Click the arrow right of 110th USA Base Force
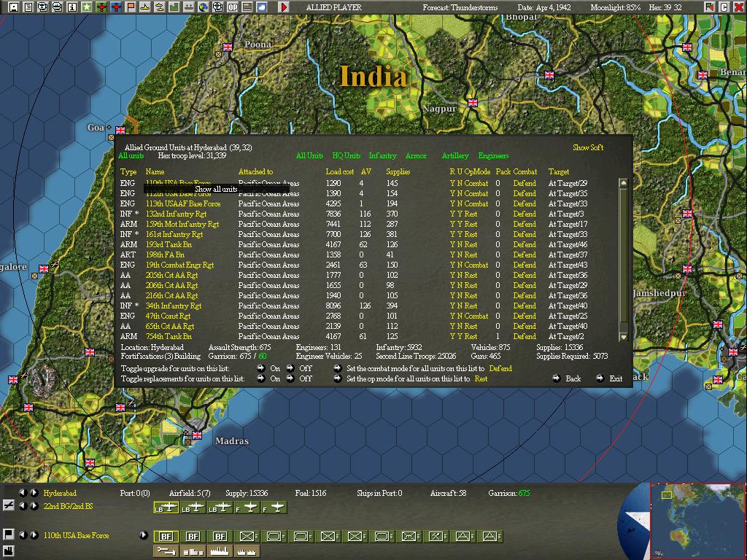 point(144,534)
